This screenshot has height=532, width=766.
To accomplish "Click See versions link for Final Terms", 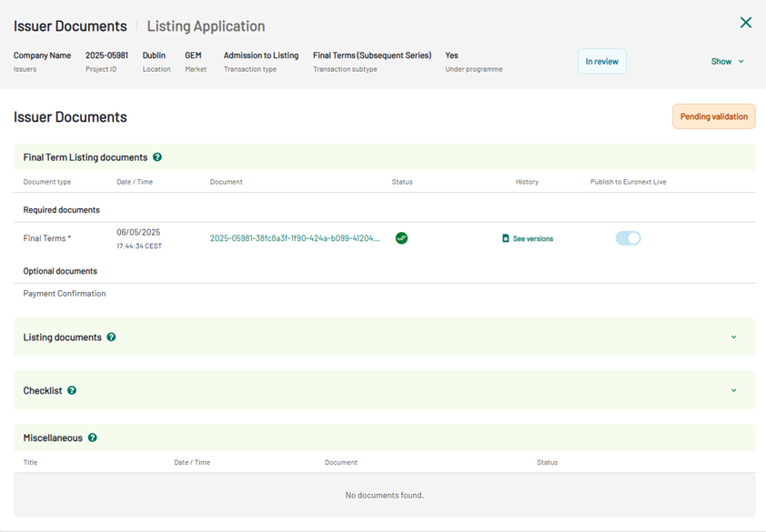I will point(532,239).
